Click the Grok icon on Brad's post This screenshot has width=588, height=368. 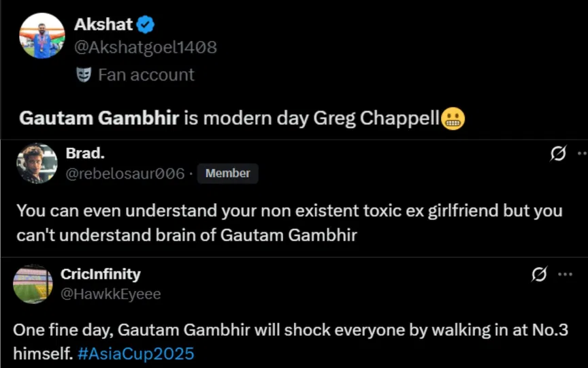[558, 154]
